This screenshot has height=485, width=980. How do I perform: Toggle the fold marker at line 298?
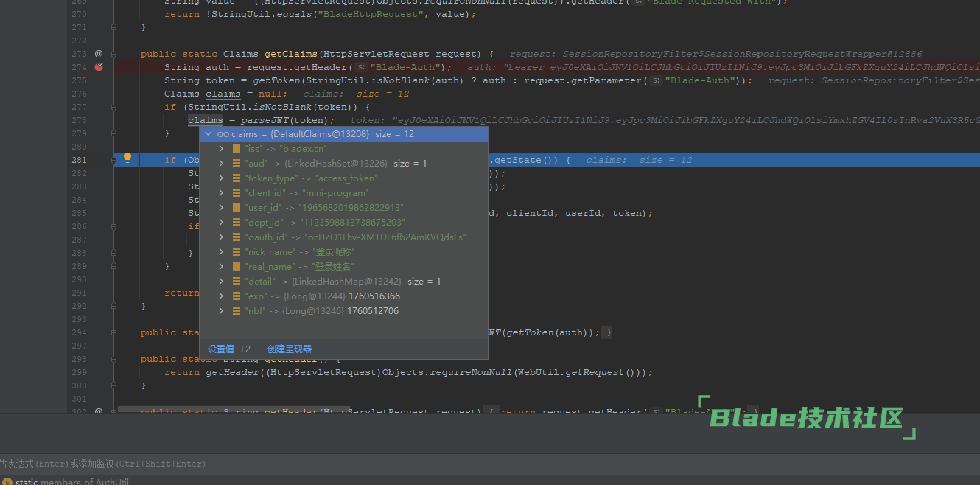114,359
